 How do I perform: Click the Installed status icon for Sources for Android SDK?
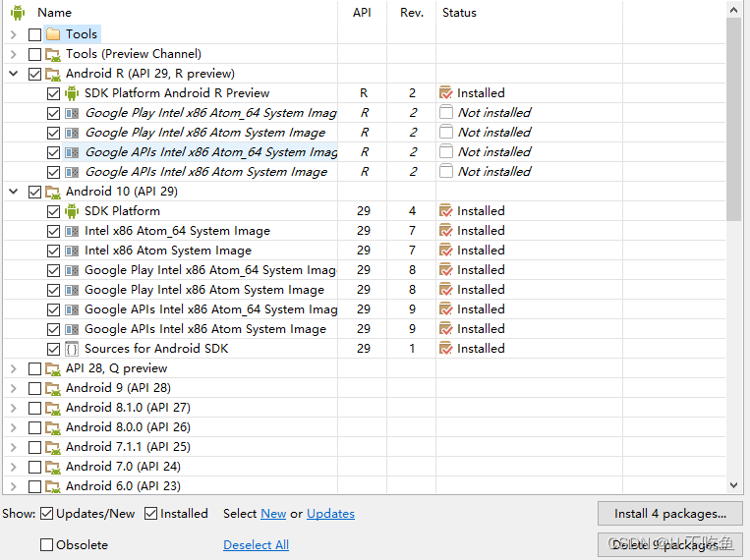446,349
